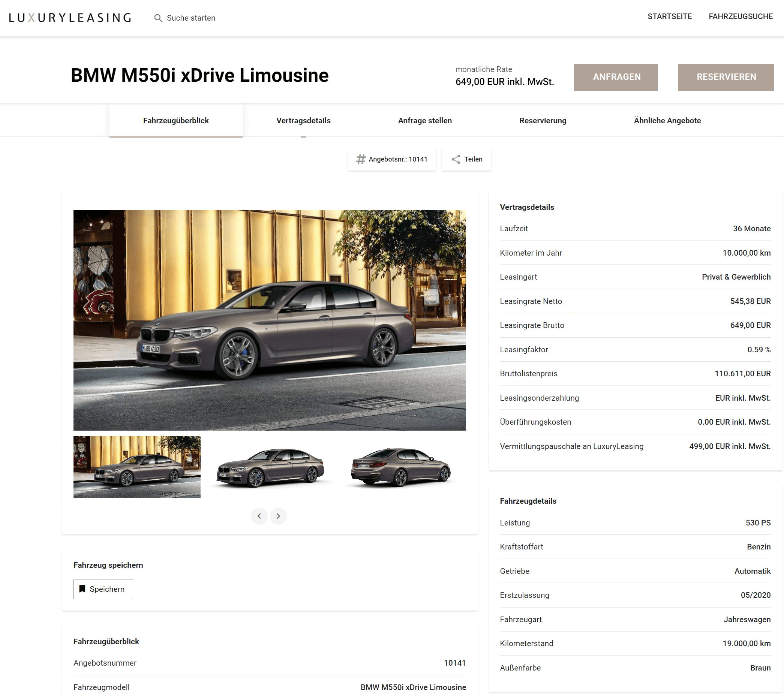Click the 10.000,00 km value
Image resolution: width=784 pixels, height=699 pixels.
[x=747, y=253]
